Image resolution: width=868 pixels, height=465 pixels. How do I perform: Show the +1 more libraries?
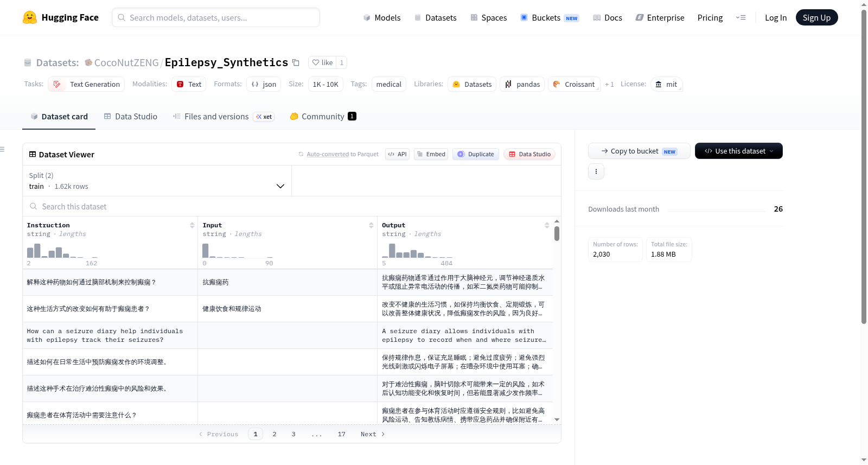[x=610, y=84]
